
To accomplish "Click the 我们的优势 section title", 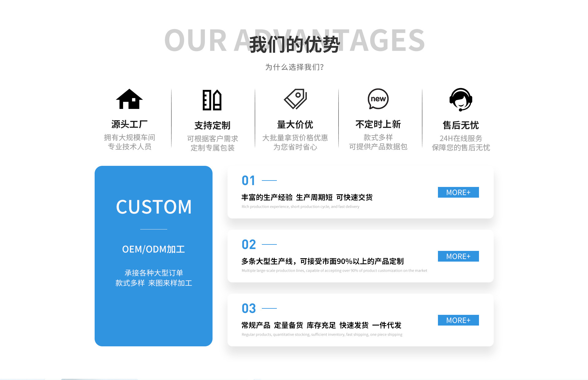I will click(x=294, y=45).
